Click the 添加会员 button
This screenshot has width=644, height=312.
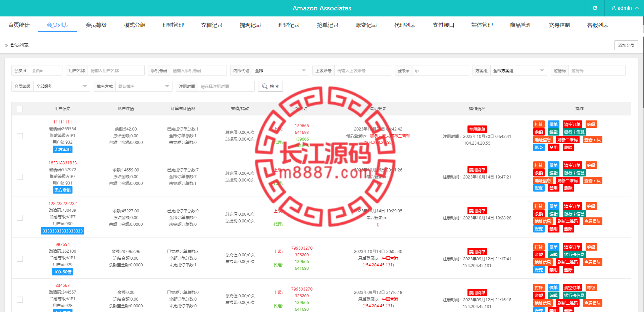(626, 45)
